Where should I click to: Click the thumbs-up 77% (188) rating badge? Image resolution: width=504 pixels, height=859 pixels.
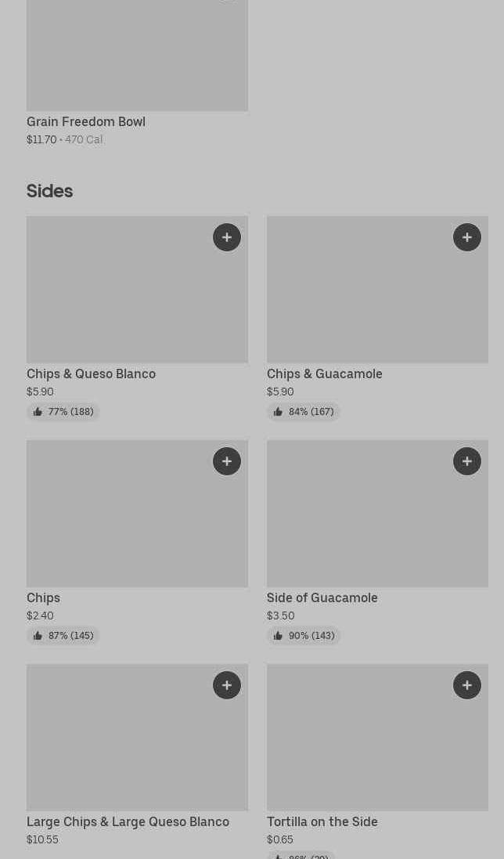[63, 412]
